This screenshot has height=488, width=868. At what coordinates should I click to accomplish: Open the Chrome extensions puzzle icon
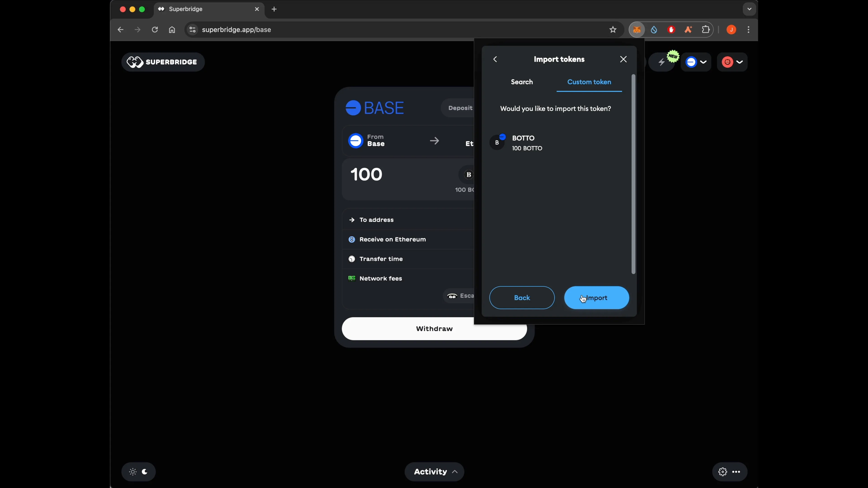tap(706, 30)
